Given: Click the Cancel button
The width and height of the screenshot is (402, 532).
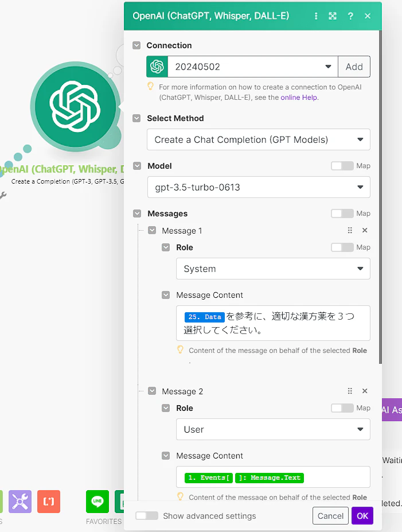Looking at the screenshot, I should click(x=330, y=516).
